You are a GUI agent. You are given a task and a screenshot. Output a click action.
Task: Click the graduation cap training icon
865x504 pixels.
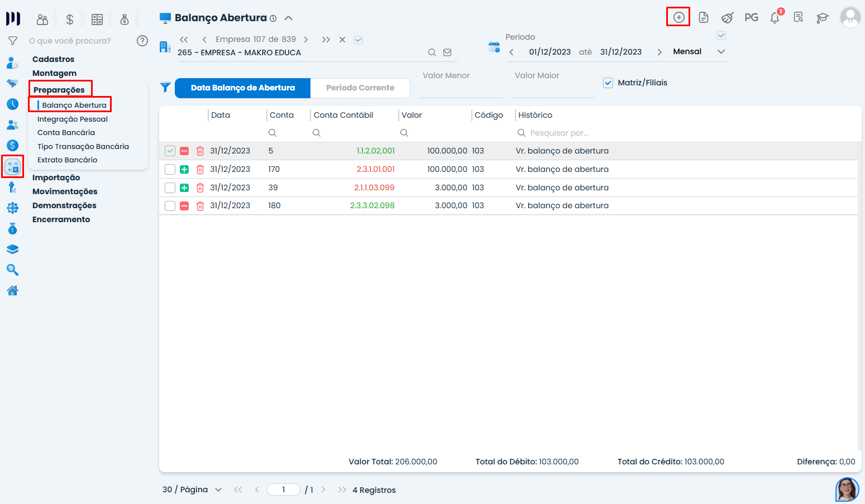(822, 18)
